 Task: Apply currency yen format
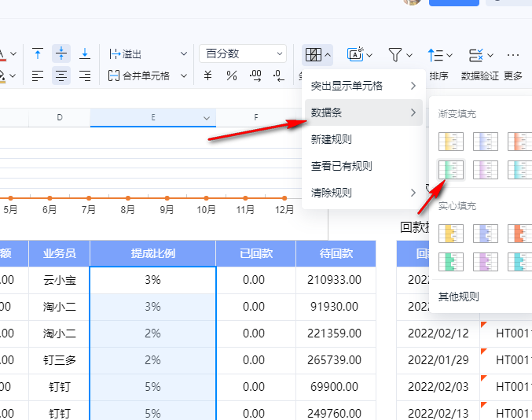207,76
